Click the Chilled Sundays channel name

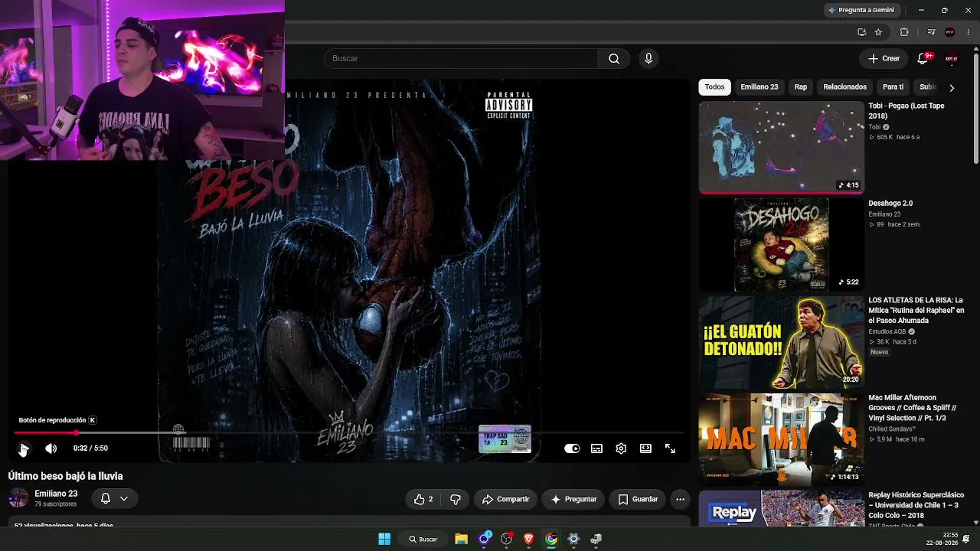pyautogui.click(x=890, y=429)
